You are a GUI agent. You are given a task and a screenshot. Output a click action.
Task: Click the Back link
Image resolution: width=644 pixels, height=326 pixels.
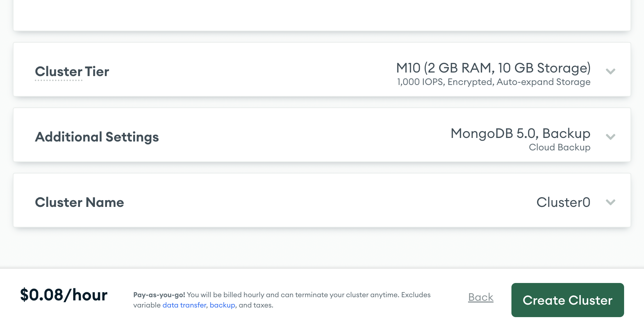coord(481,297)
